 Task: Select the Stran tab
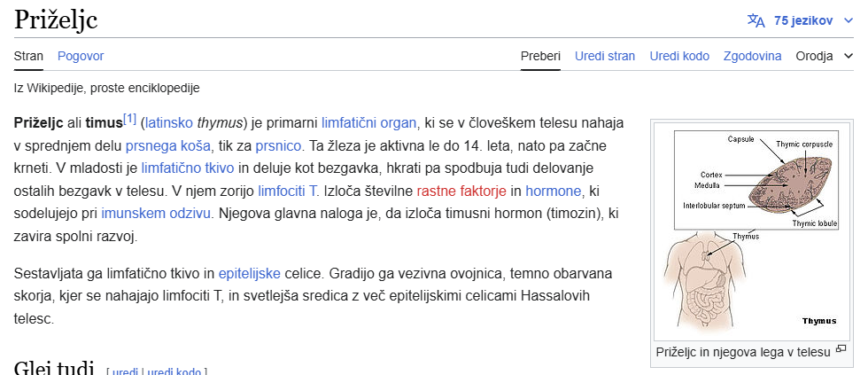(28, 56)
